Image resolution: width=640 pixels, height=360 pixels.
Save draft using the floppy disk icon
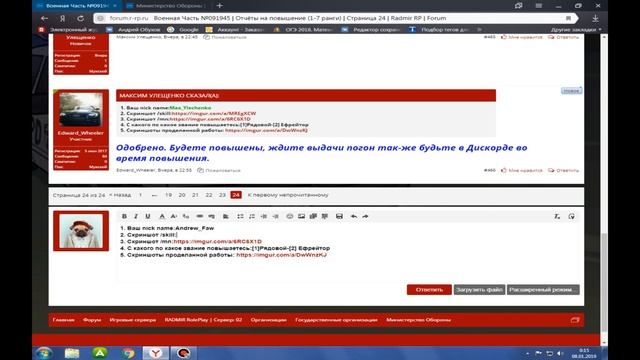339,216
